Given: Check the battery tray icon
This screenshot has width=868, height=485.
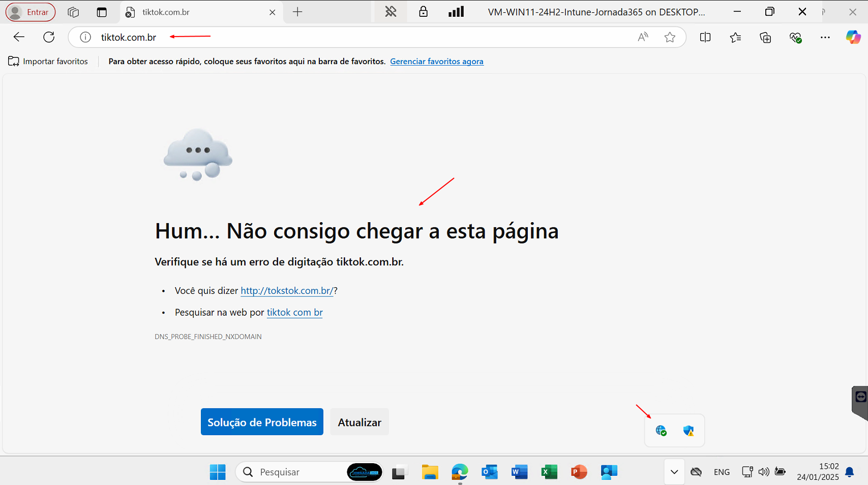Looking at the screenshot, I should click(780, 472).
